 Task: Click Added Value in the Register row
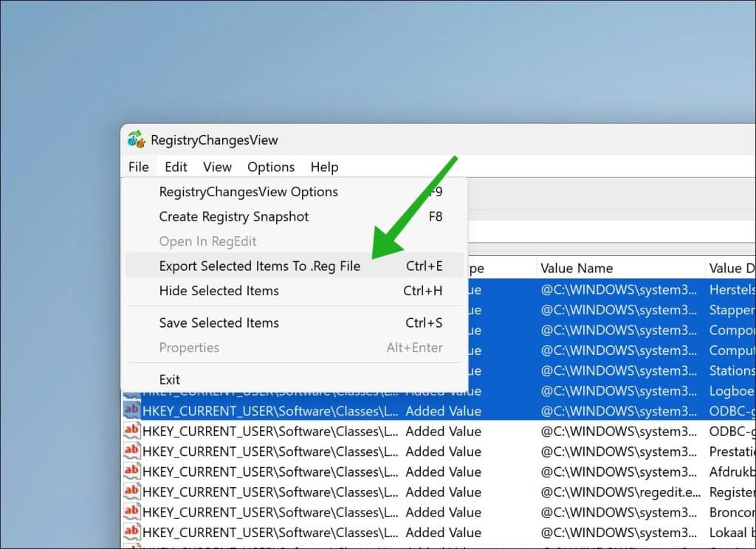(443, 491)
